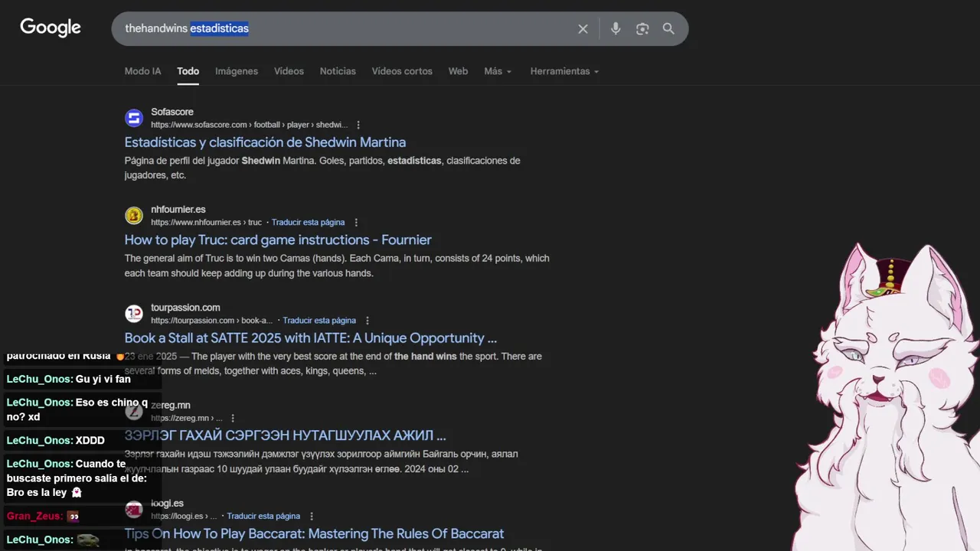
Task: Click the tourpassion.com favicon
Action: pos(134,314)
